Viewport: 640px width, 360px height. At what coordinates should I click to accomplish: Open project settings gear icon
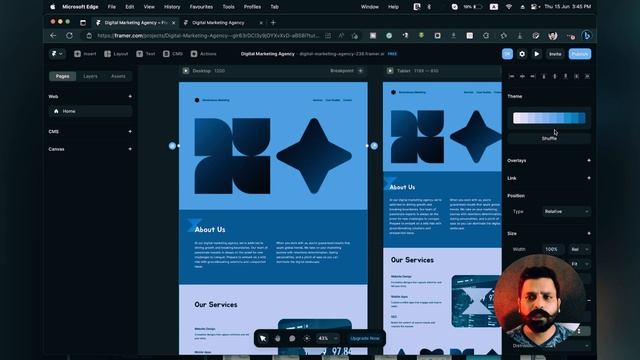point(522,54)
